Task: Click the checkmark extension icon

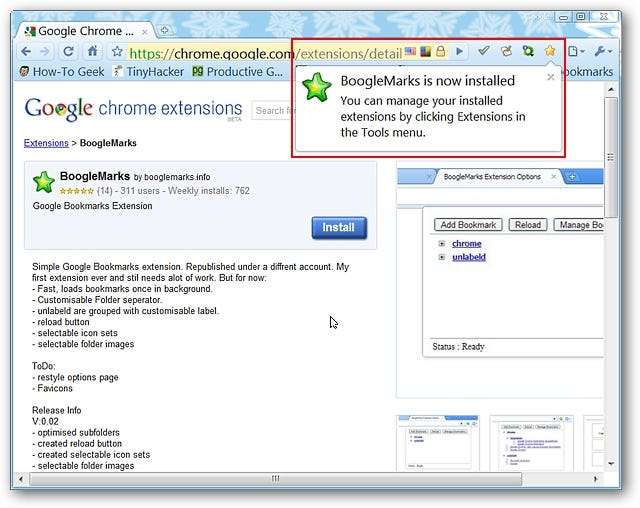Action: (484, 51)
